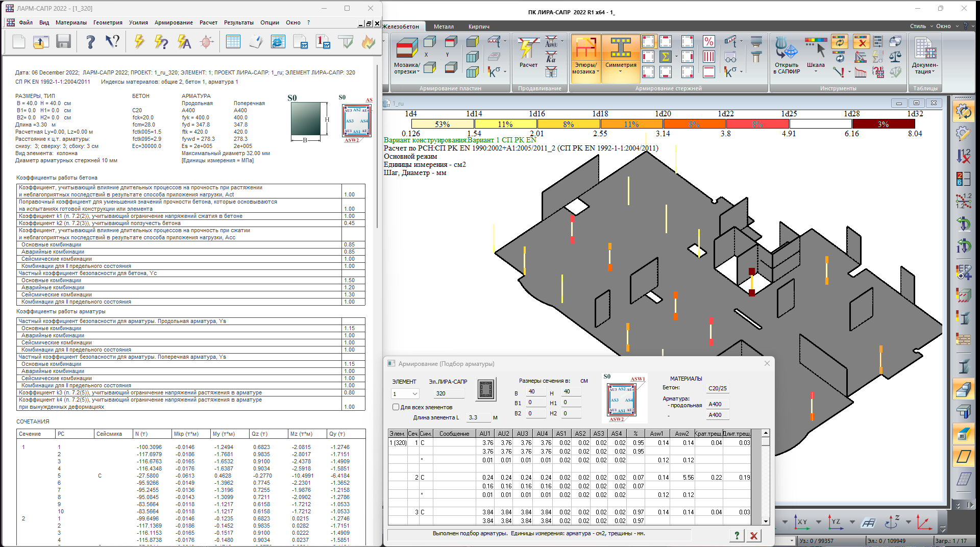
Task: Click the dark red 3% scale swatch
Action: pyautogui.click(x=883, y=124)
